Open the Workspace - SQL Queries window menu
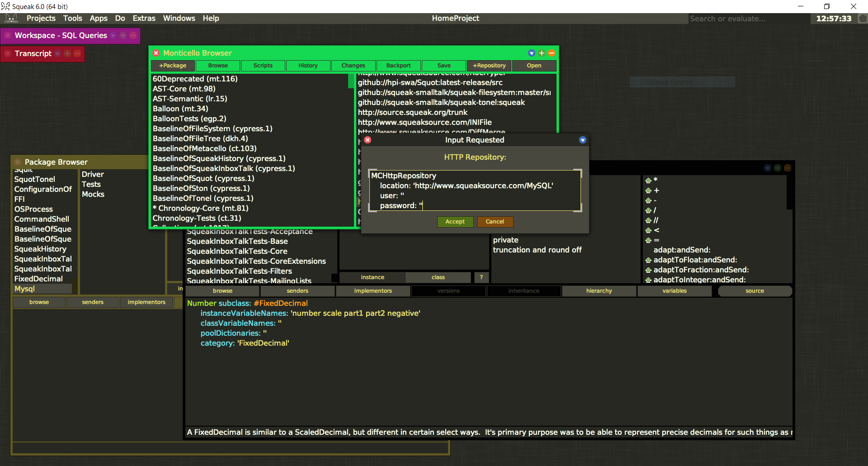Image resolution: width=868 pixels, height=466 pixels. 113,35
